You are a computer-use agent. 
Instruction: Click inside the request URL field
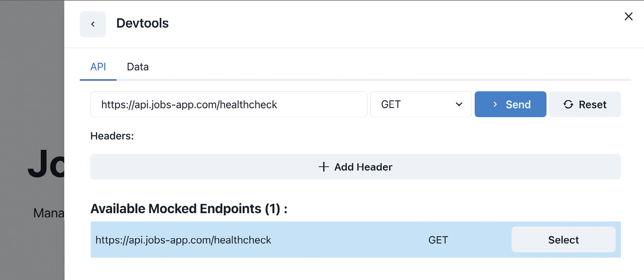tap(229, 104)
